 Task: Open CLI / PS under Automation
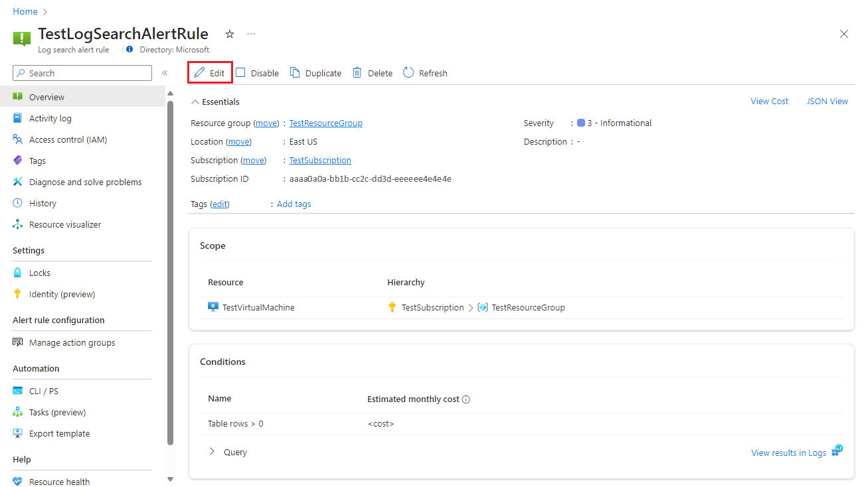tap(42, 390)
